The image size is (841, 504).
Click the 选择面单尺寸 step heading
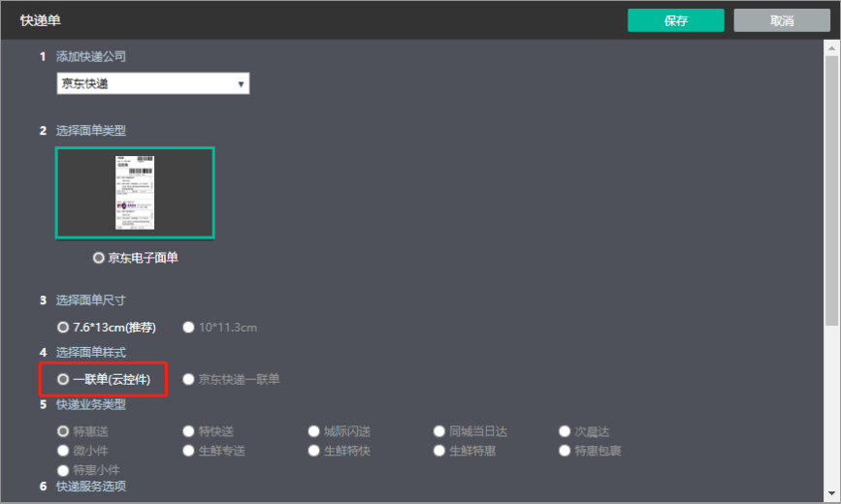click(x=90, y=300)
